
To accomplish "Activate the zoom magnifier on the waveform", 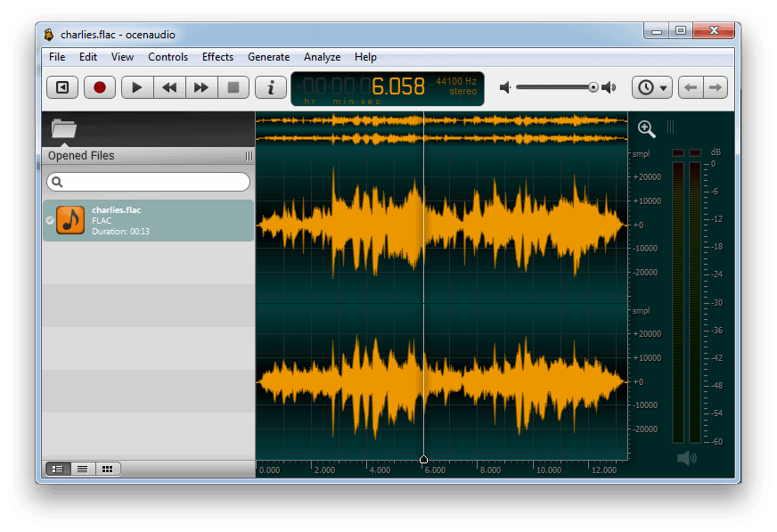I will point(646,128).
